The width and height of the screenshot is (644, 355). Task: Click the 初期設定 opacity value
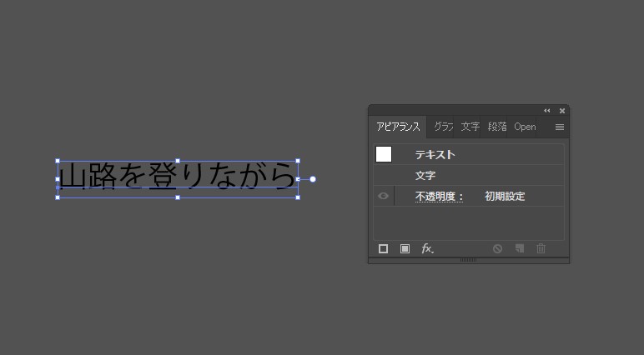[505, 196]
